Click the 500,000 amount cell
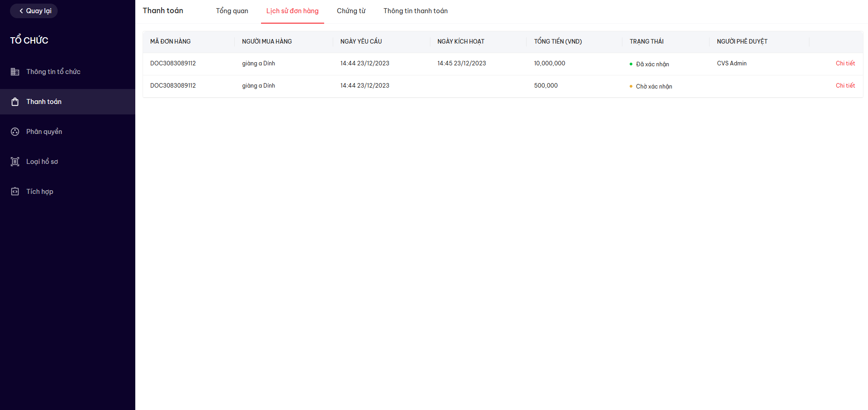This screenshot has height=410, width=868. click(x=546, y=85)
